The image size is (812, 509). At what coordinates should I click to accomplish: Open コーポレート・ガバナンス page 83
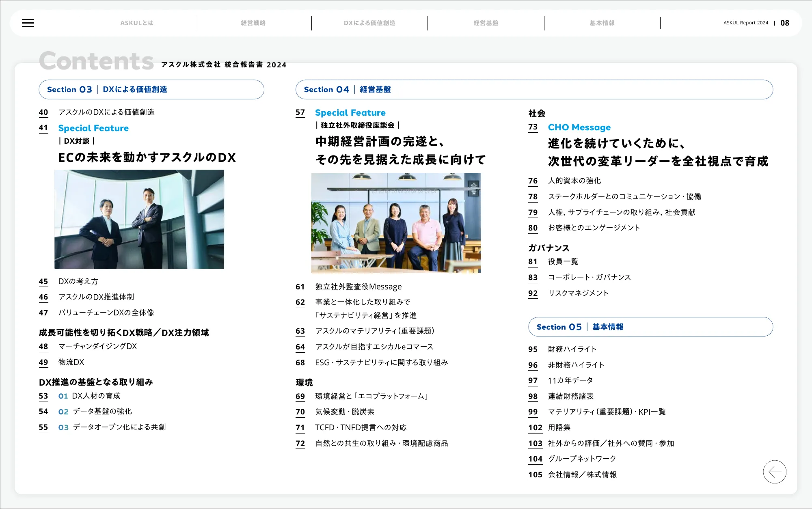click(x=589, y=277)
